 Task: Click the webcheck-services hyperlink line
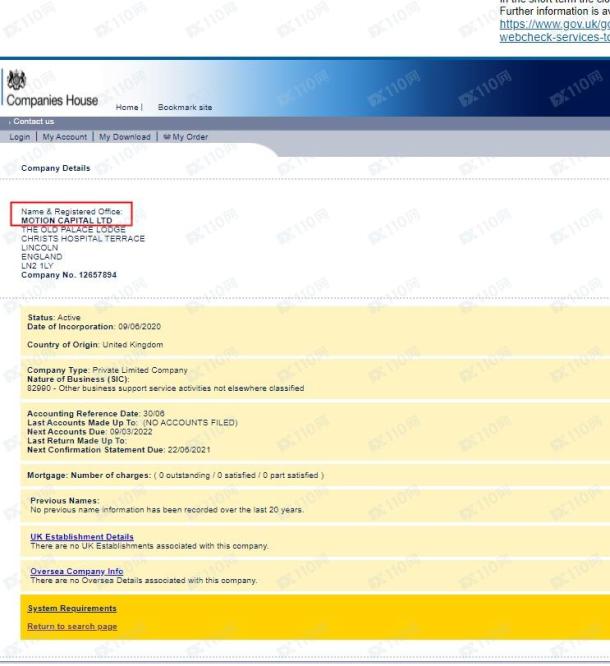pos(554,37)
